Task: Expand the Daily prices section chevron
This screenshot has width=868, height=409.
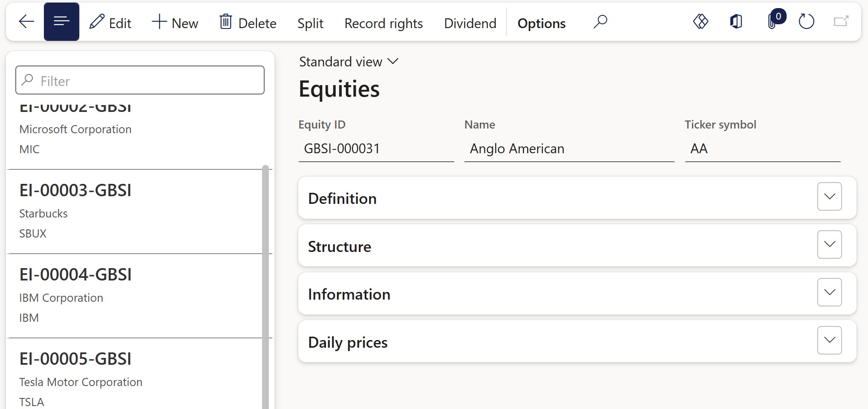Action: tap(829, 340)
